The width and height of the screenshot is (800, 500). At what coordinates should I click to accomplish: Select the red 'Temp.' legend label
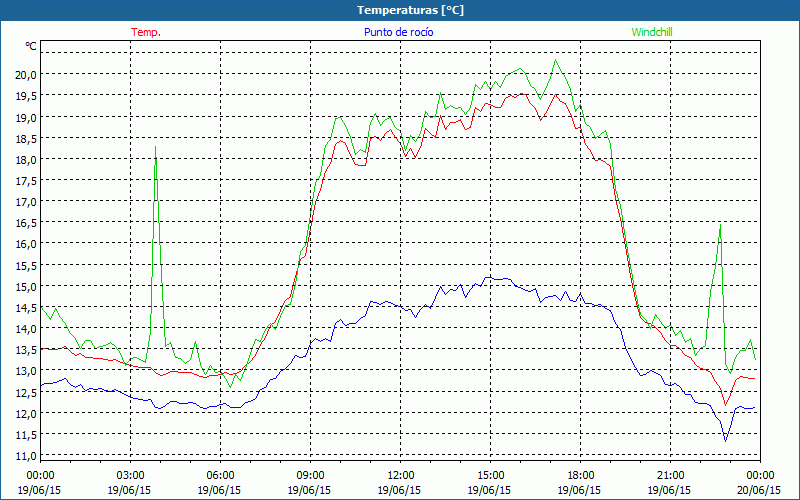[146, 32]
